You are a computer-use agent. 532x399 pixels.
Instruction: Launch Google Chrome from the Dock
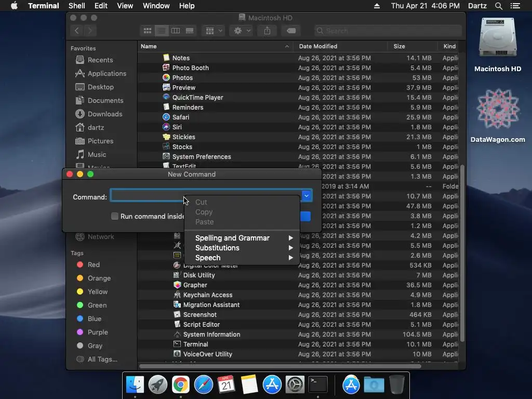point(180,385)
